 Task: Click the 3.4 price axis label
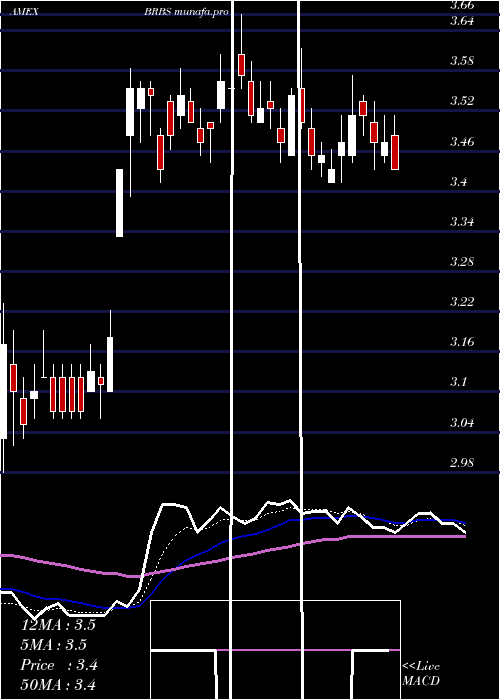click(x=458, y=182)
